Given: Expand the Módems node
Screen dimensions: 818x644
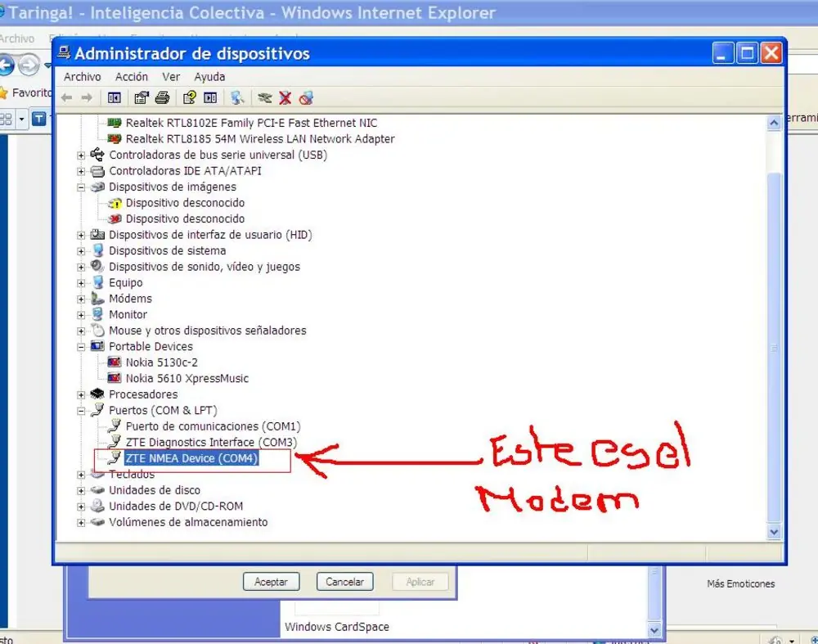Looking at the screenshot, I should tap(81, 299).
